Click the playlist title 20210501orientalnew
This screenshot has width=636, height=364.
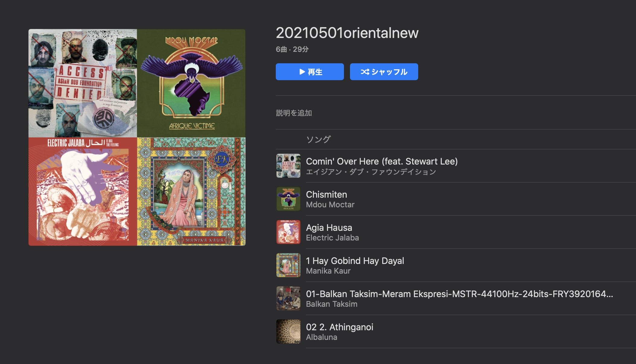click(x=347, y=33)
